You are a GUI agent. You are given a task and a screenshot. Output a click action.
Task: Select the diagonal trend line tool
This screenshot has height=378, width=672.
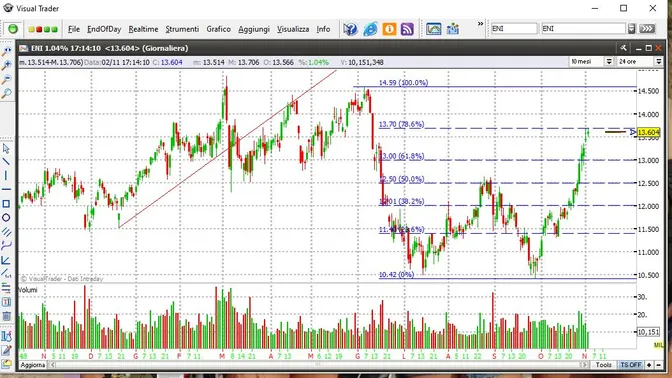pyautogui.click(x=6, y=162)
